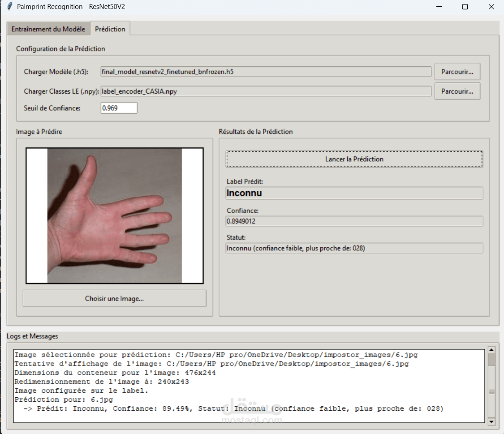Image resolution: width=504 pixels, height=434 pixels.
Task: Click the 'Image à Prédire' heading
Action: pos(39,131)
